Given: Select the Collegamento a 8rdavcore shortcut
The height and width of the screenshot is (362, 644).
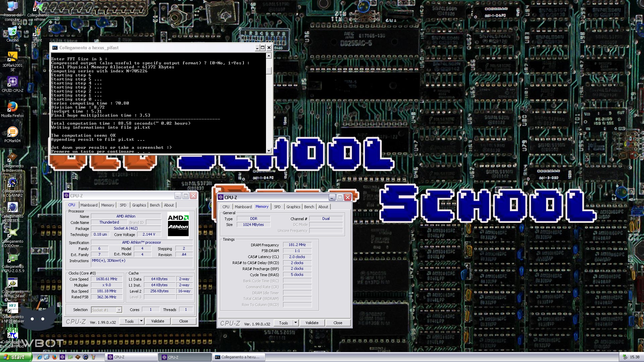Looking at the screenshot, I should [x=12, y=162].
